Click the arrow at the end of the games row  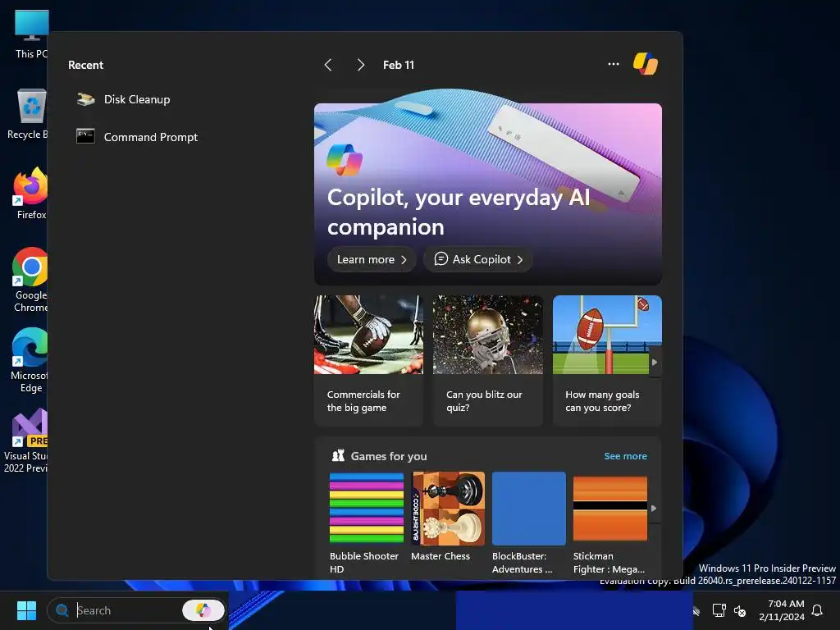tap(654, 509)
